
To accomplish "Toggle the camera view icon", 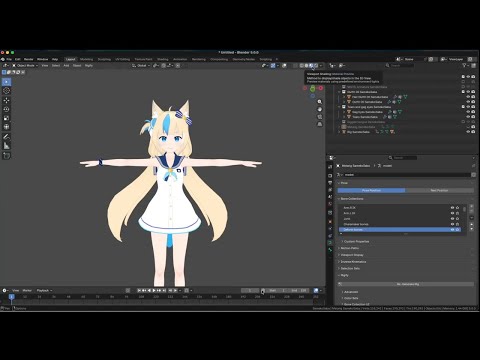I will click(x=320, y=117).
